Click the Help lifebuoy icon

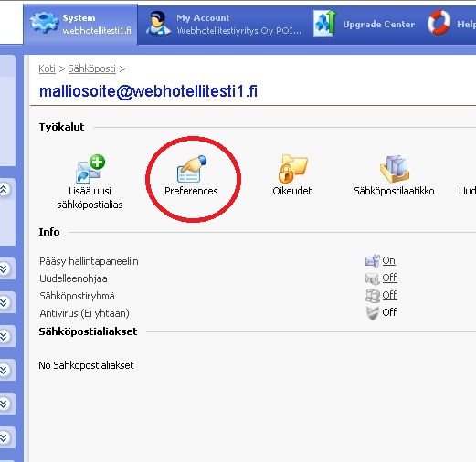coord(439,23)
